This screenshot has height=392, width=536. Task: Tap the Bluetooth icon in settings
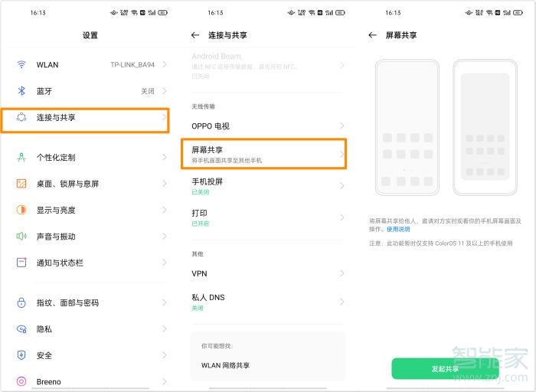point(22,91)
